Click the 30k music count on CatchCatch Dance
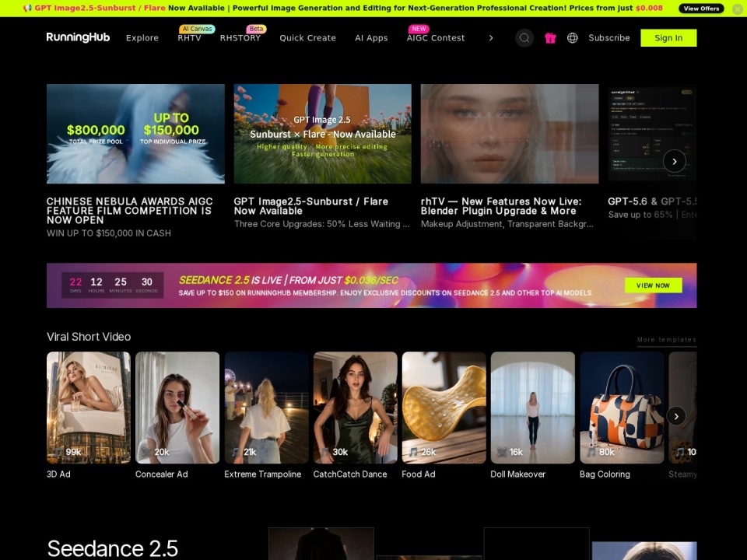The image size is (747, 560). point(334,452)
